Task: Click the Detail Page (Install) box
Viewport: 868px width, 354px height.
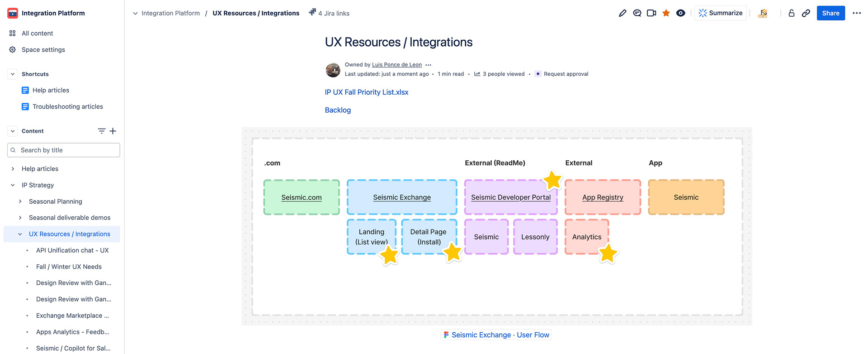Action: pos(429,237)
